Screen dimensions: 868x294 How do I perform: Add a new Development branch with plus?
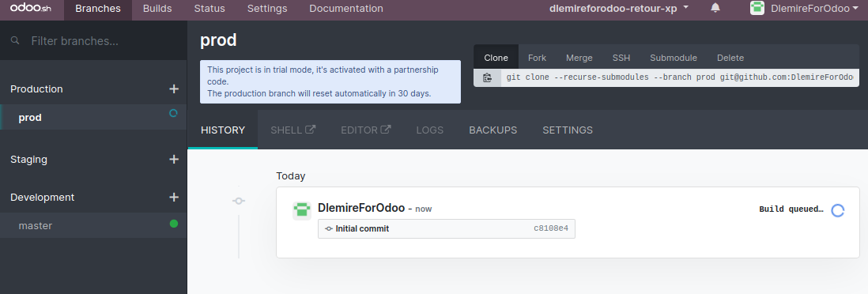pyautogui.click(x=174, y=197)
